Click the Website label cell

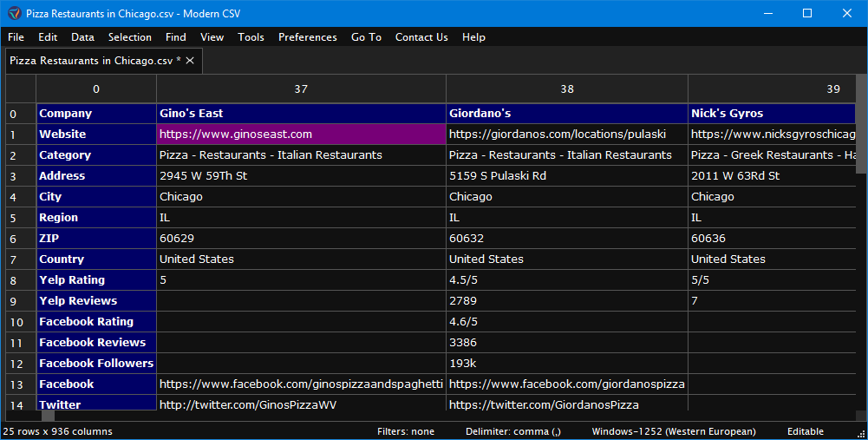[96, 135]
